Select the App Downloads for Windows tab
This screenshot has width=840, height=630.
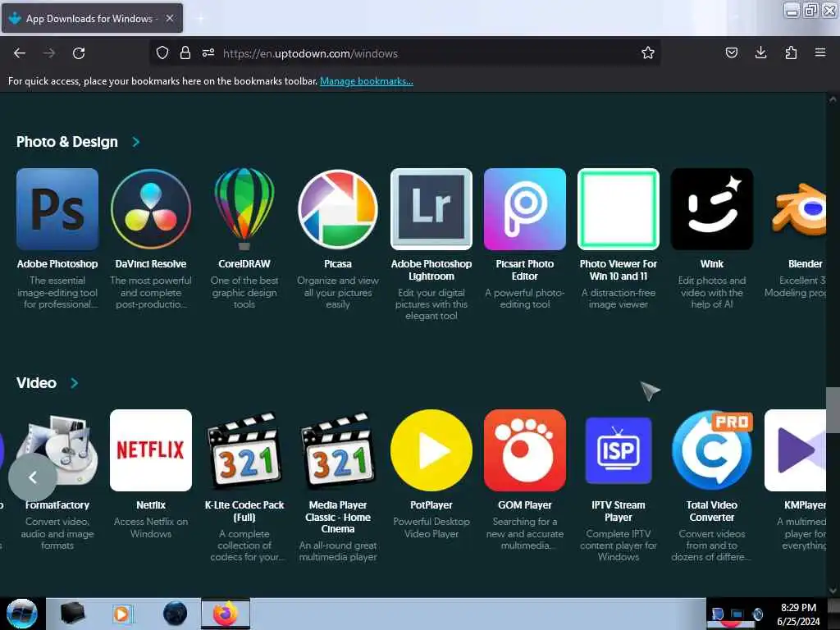click(92, 18)
